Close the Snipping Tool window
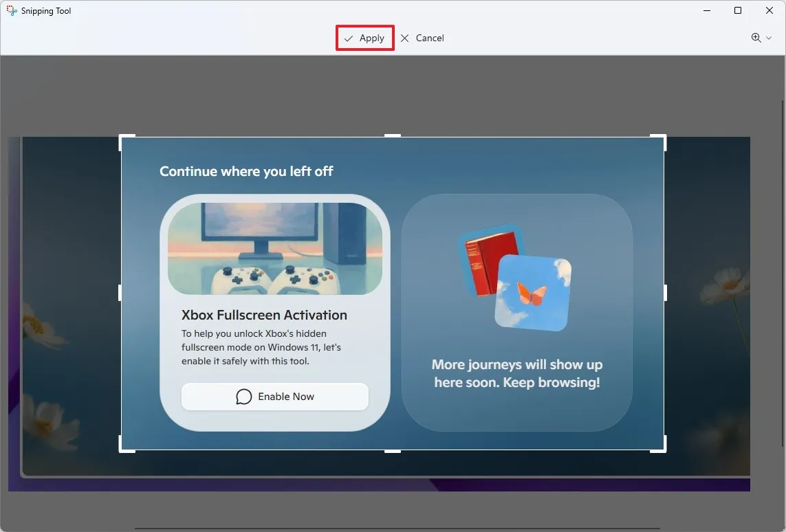The width and height of the screenshot is (786, 532). click(769, 11)
